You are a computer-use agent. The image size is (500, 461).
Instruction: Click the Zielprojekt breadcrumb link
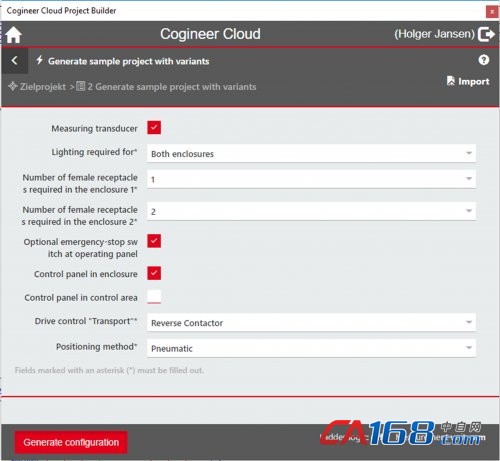point(43,87)
